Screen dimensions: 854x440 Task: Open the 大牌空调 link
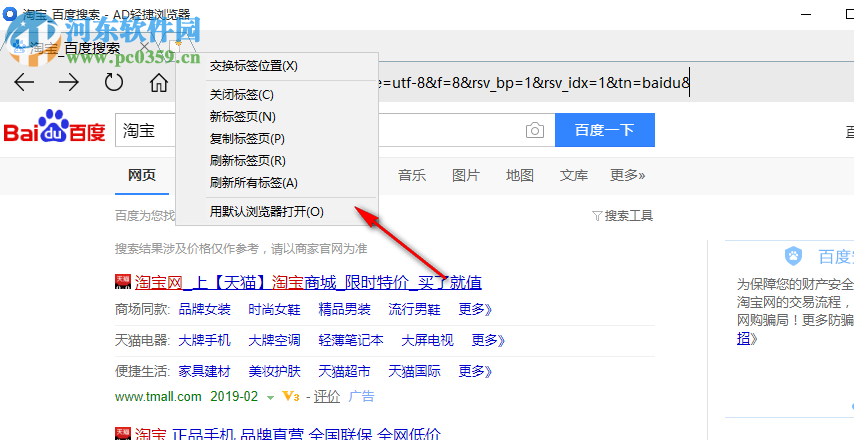coord(274,341)
